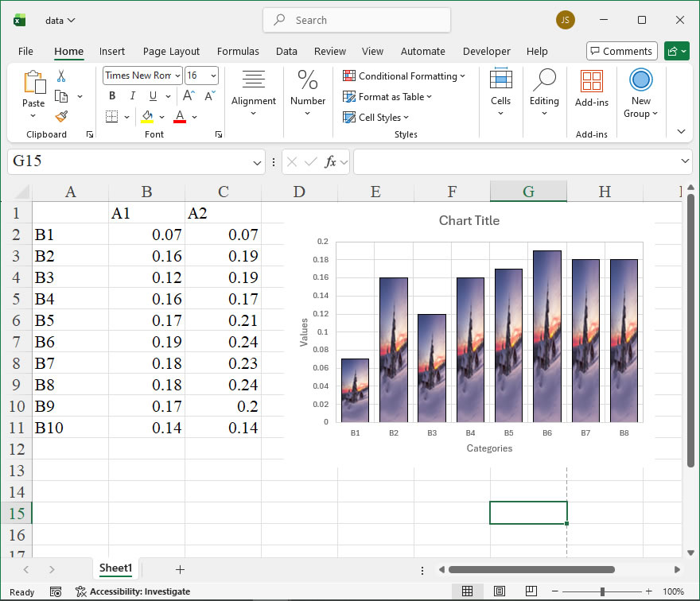Select the Format Painter brush icon
This screenshot has height=601, width=700.
click(61, 116)
